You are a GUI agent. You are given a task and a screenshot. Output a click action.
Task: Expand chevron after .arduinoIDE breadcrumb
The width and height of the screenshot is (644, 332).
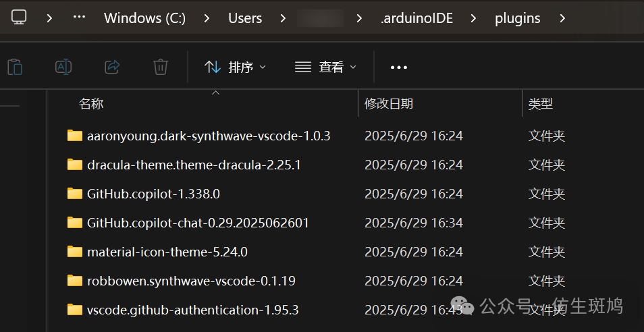click(474, 18)
